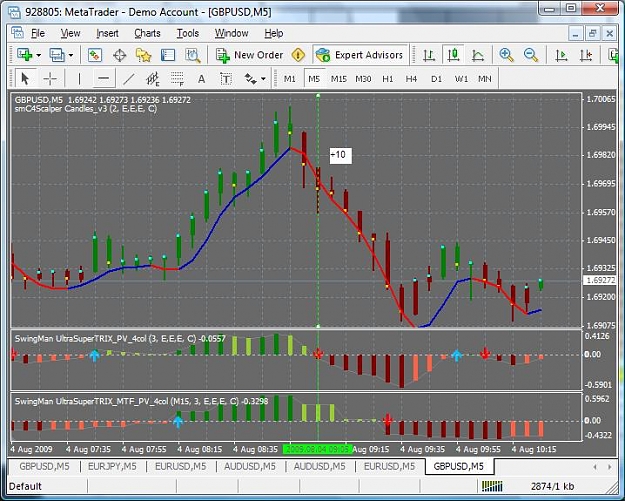The height and width of the screenshot is (501, 625).
Task: Open the File menu
Action: (38, 33)
